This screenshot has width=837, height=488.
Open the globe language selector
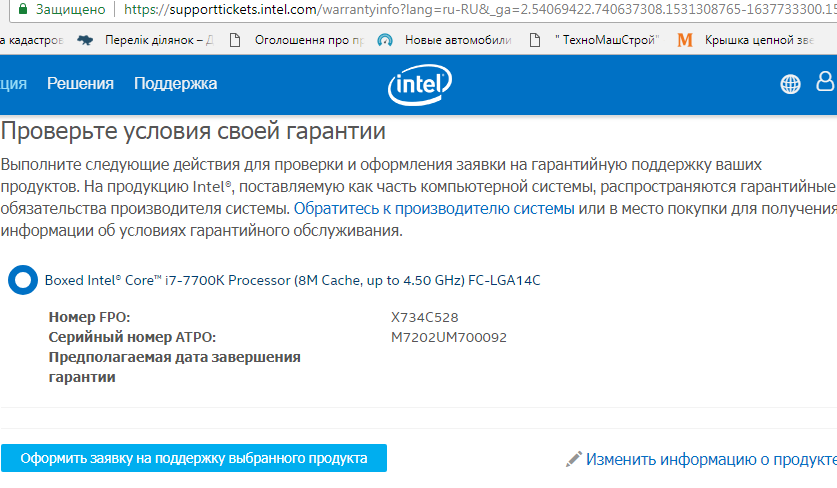791,84
